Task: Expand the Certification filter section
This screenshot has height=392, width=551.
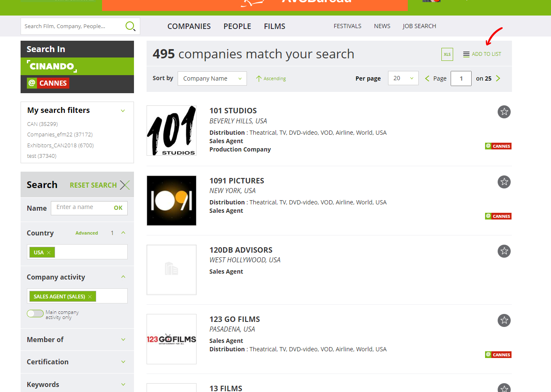Action: pyautogui.click(x=123, y=362)
